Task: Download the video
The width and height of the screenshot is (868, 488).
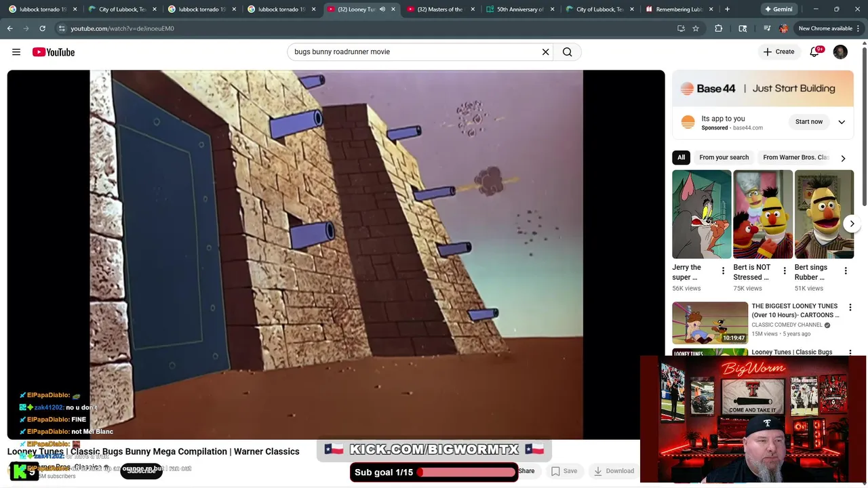Action: [614, 471]
